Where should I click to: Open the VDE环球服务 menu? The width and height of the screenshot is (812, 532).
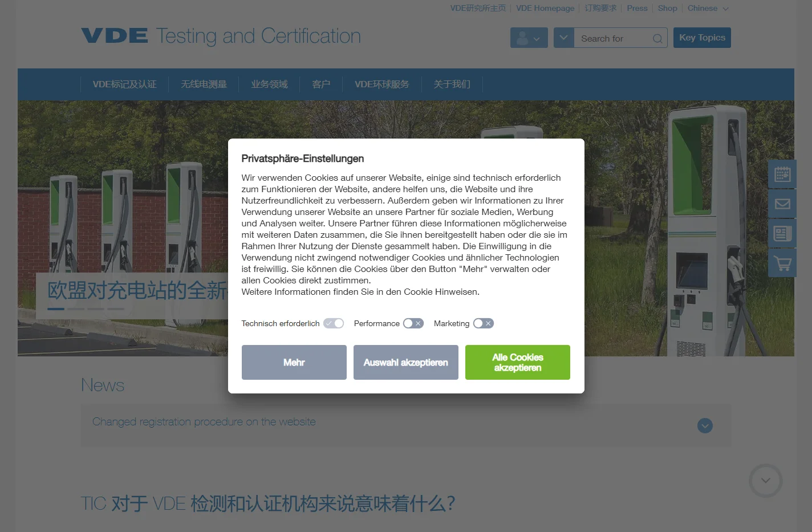382,84
